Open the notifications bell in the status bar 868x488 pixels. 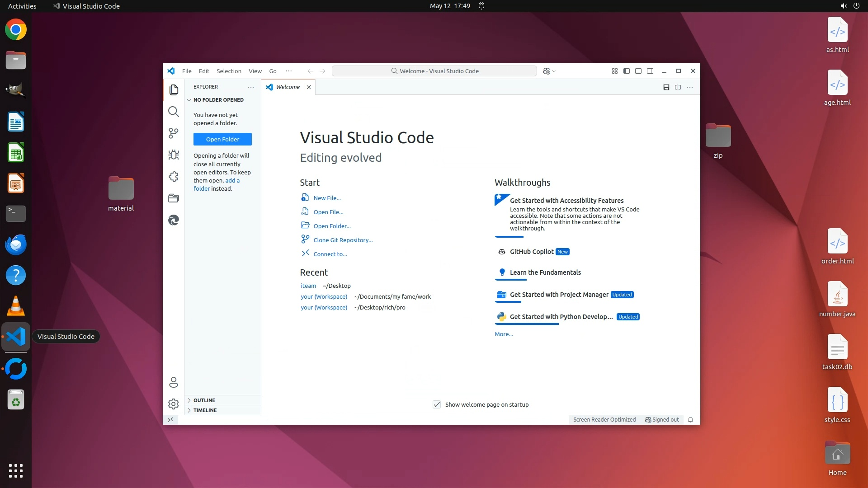690,420
